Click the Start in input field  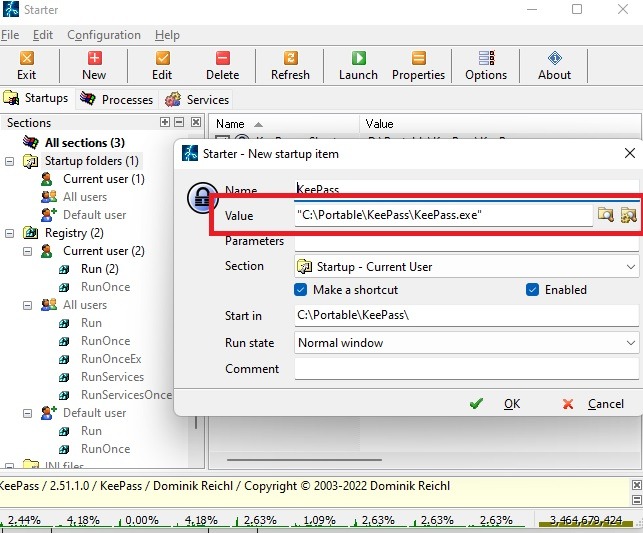[x=467, y=315]
